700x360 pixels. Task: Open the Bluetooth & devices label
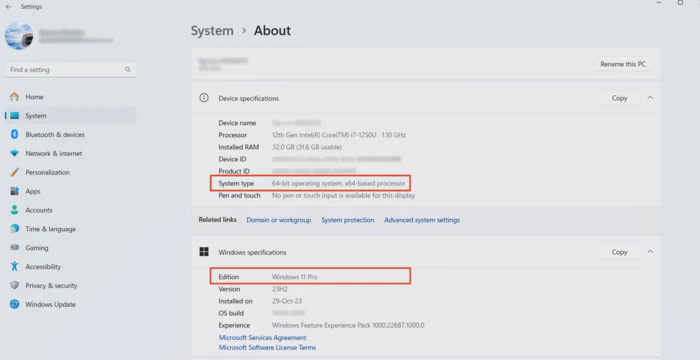coord(55,134)
